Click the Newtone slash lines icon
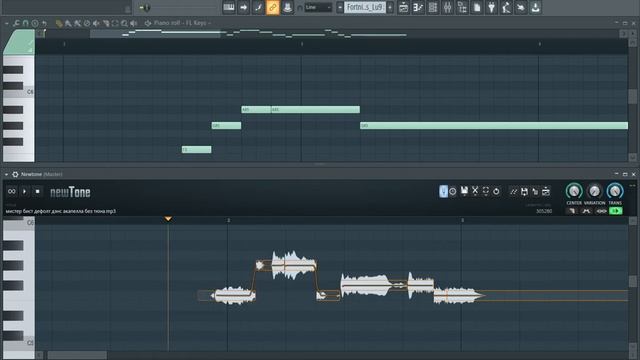The width and height of the screenshot is (640, 360). (513, 191)
